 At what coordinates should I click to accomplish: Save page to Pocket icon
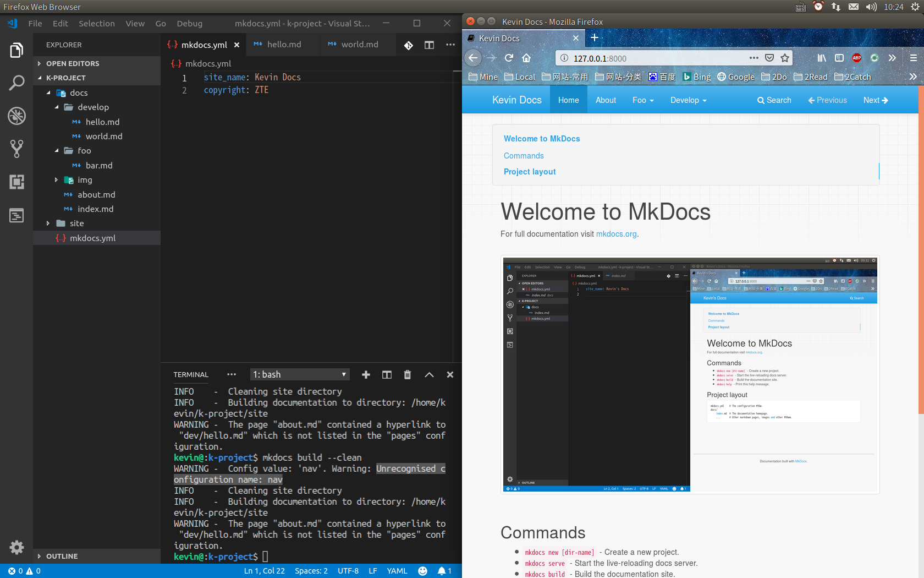(769, 58)
